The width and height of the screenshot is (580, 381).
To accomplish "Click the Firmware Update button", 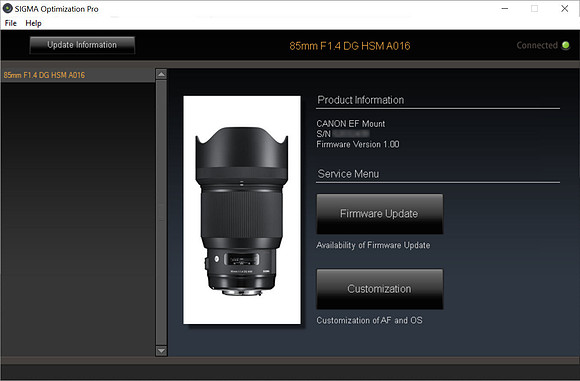I will [380, 214].
